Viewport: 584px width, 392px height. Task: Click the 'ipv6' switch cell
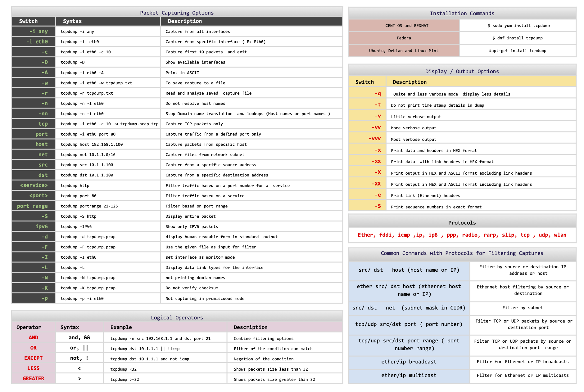pyautogui.click(x=34, y=226)
